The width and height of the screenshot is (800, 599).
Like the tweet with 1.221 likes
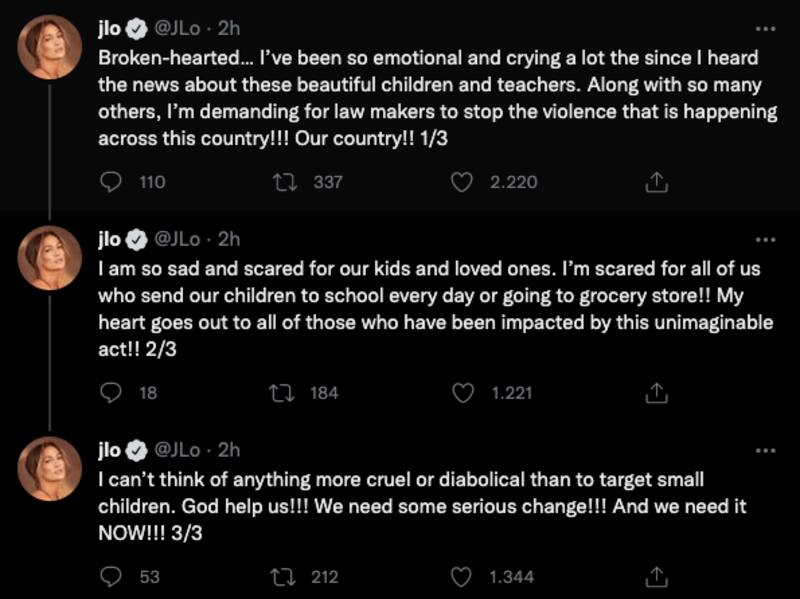[x=462, y=393]
